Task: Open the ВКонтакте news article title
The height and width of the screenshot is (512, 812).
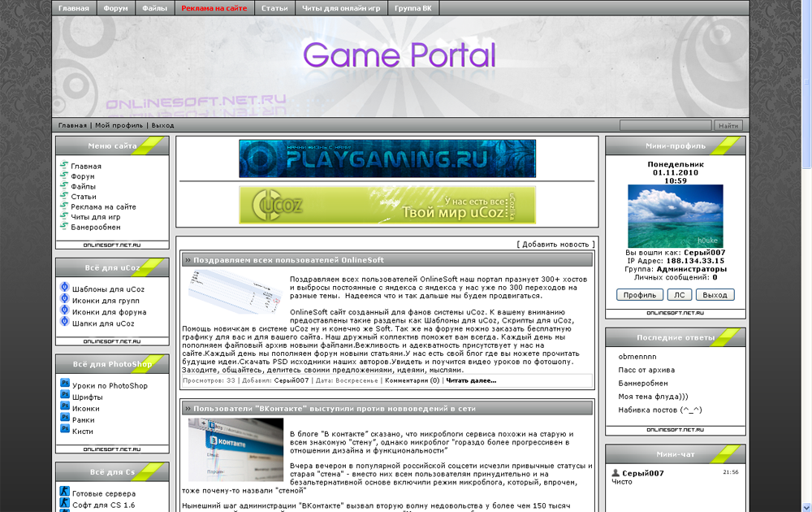Action: (335, 408)
